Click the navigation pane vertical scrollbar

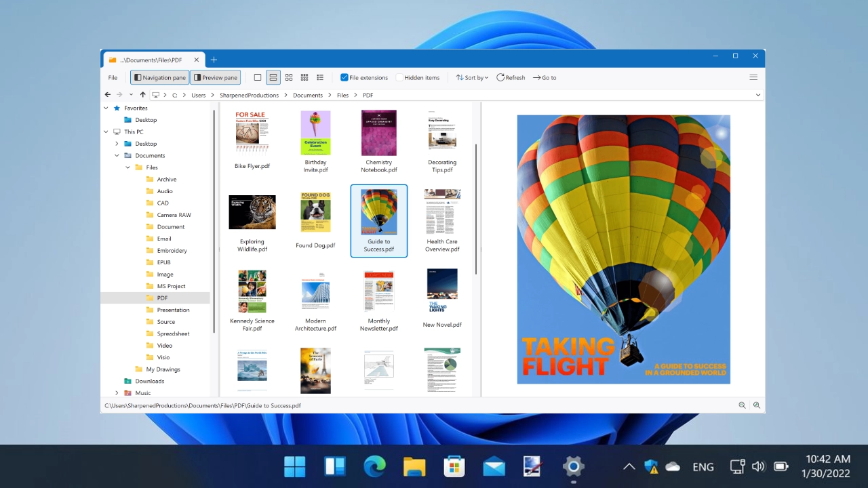(x=214, y=220)
